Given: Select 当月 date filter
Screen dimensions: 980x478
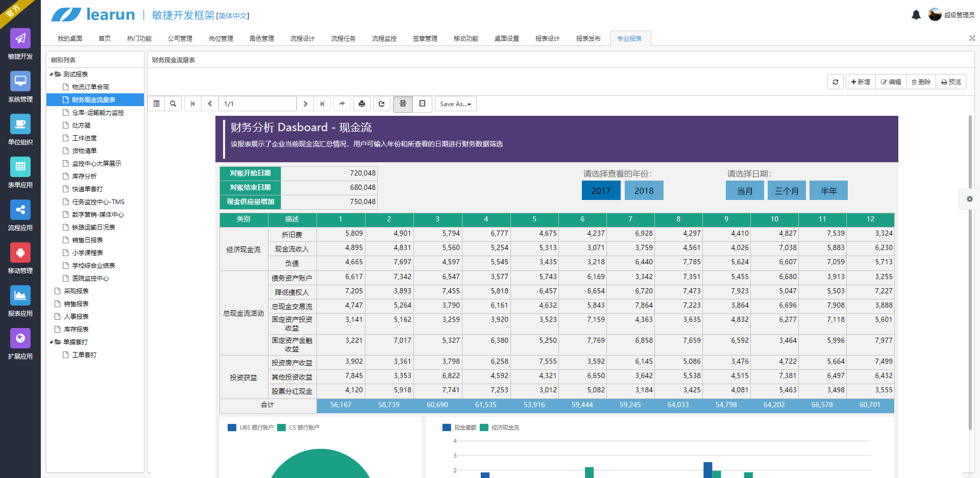Looking at the screenshot, I should point(745,190).
